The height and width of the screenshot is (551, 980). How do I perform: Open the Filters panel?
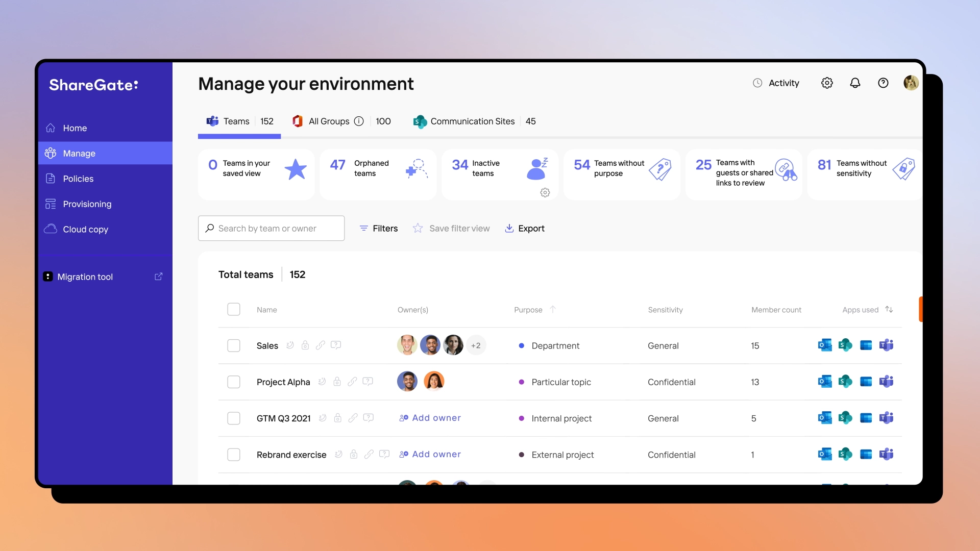(x=378, y=229)
